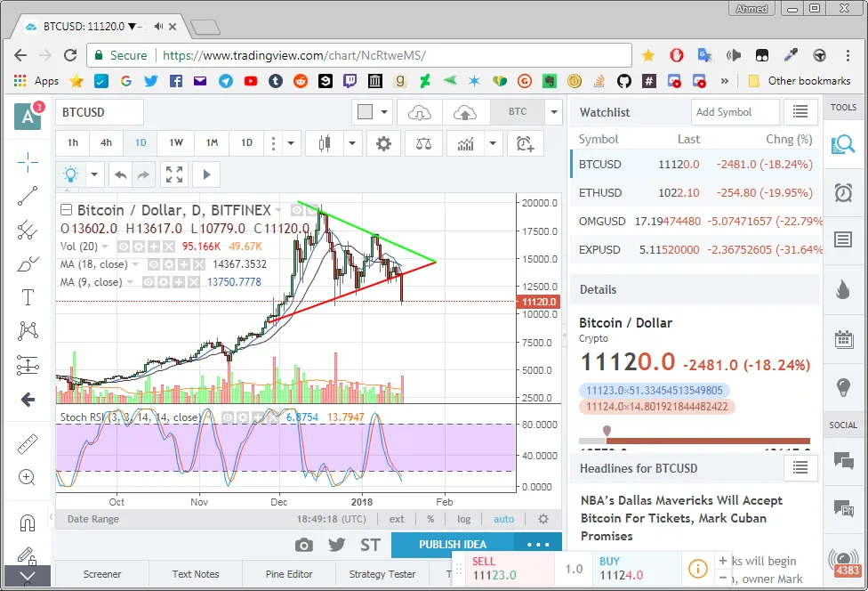
Task: Expand the Vol (20) indicator dropdown
Action: point(105,247)
